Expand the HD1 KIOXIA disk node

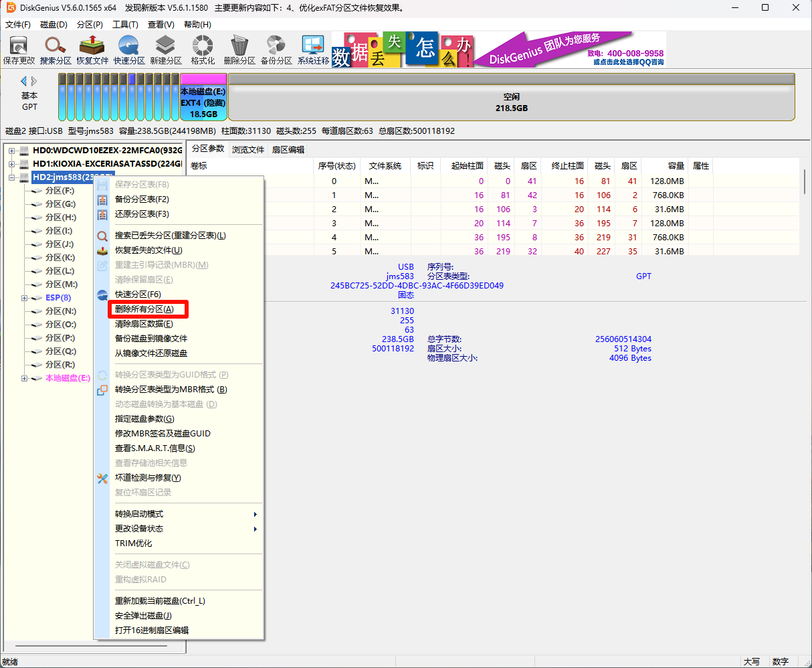pyautogui.click(x=11, y=164)
